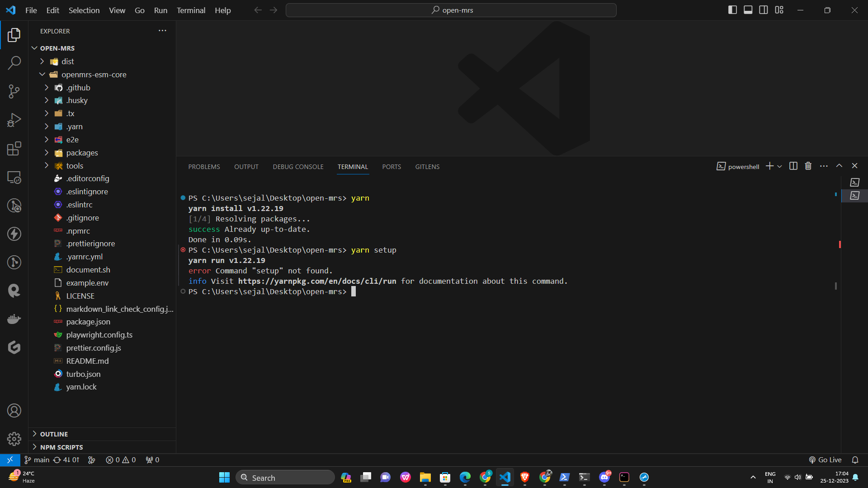The width and height of the screenshot is (868, 488).
Task: Go back with navigation arrow
Action: 258,10
